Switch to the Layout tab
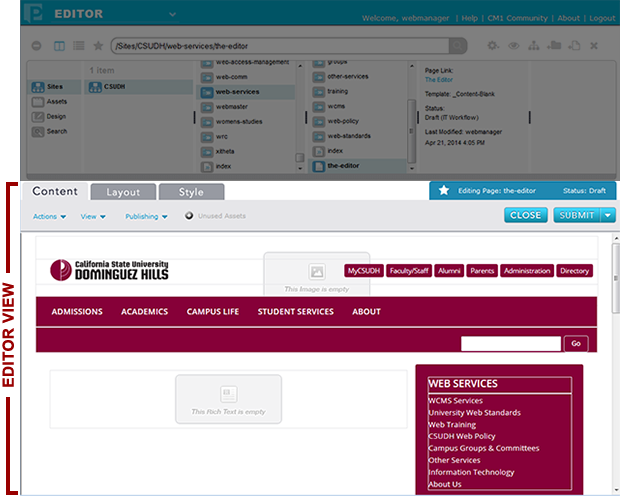Screen dimensions: 620x496 click(x=123, y=192)
